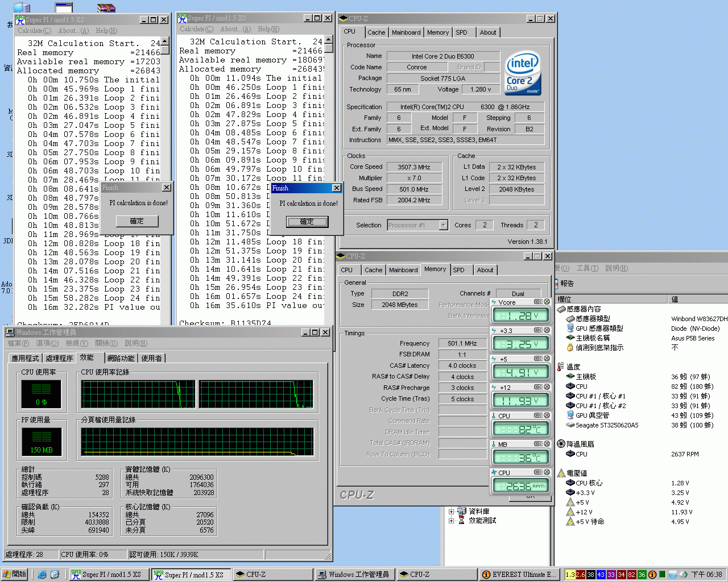Image resolution: width=728 pixels, height=582 pixels.
Task: Click the 開始 Start button
Action: point(15,575)
